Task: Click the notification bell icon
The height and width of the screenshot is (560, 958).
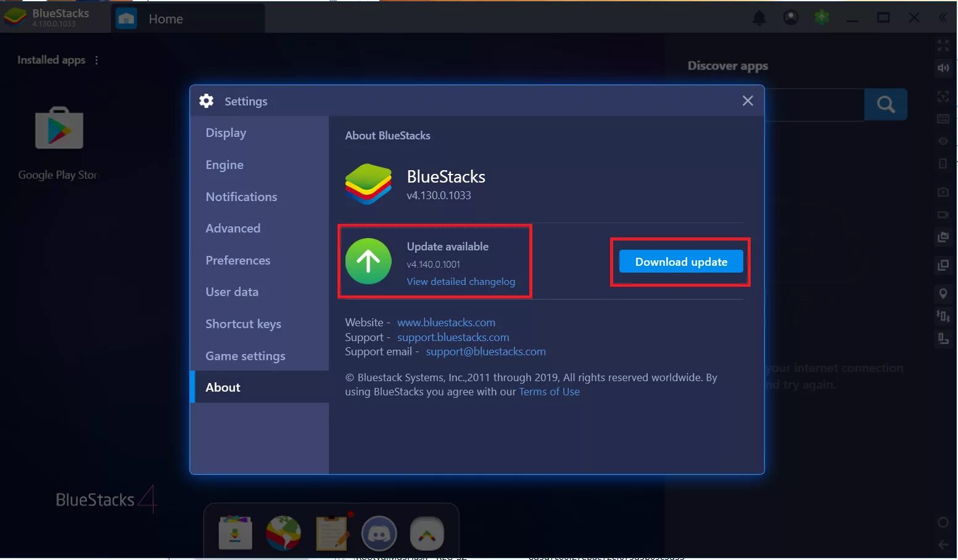Action: (x=759, y=18)
